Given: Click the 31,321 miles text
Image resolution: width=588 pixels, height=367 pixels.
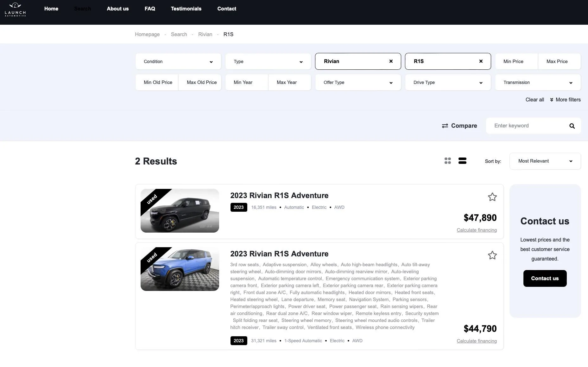Looking at the screenshot, I should (x=264, y=341).
